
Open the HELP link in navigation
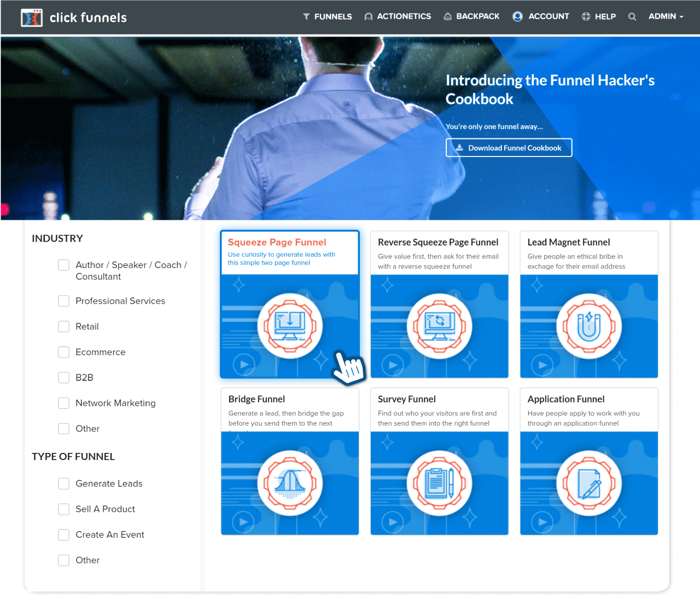(x=598, y=17)
